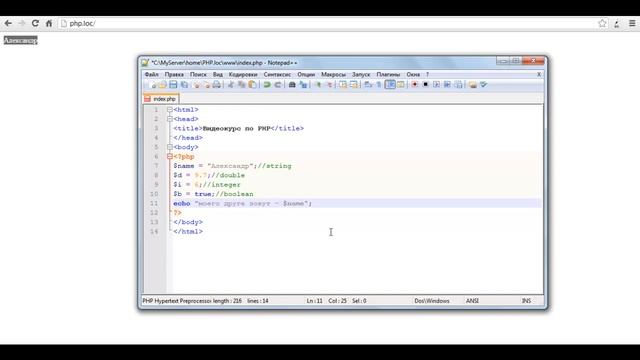Image resolution: width=640 pixels, height=360 pixels.
Task: Open the Правка menu
Action: pos(174,74)
